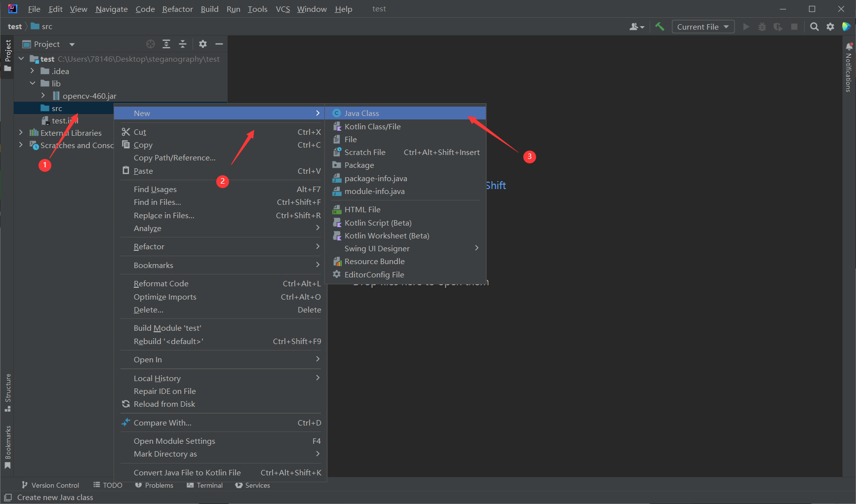Toggle the Structure tool window side tab
856x504 pixels.
pos(8,393)
